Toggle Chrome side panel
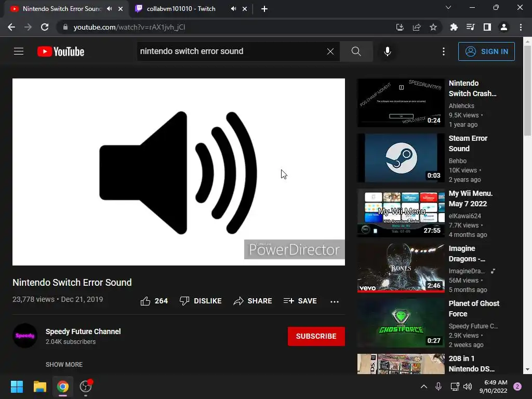Screen dimensions: 532x399 pos(487,27)
